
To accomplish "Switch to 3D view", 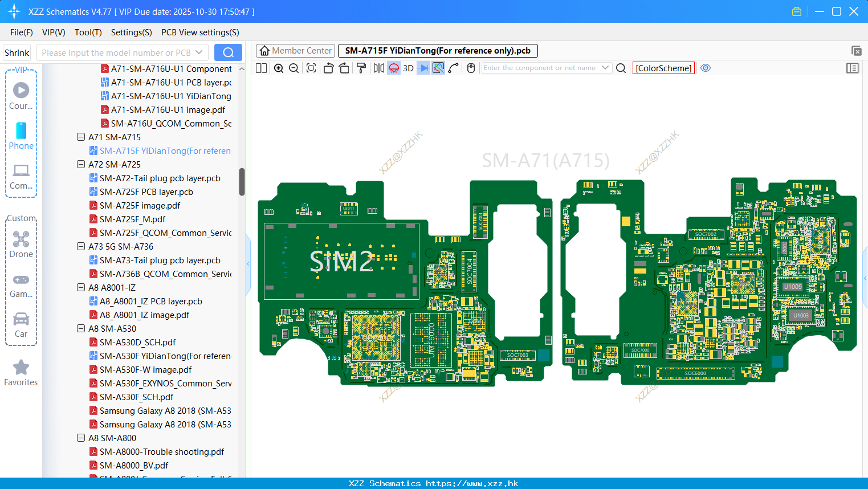I will click(408, 68).
